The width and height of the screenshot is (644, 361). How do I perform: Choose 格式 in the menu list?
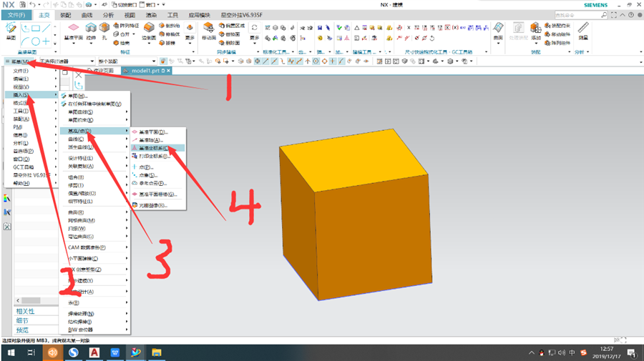[x=32, y=103]
